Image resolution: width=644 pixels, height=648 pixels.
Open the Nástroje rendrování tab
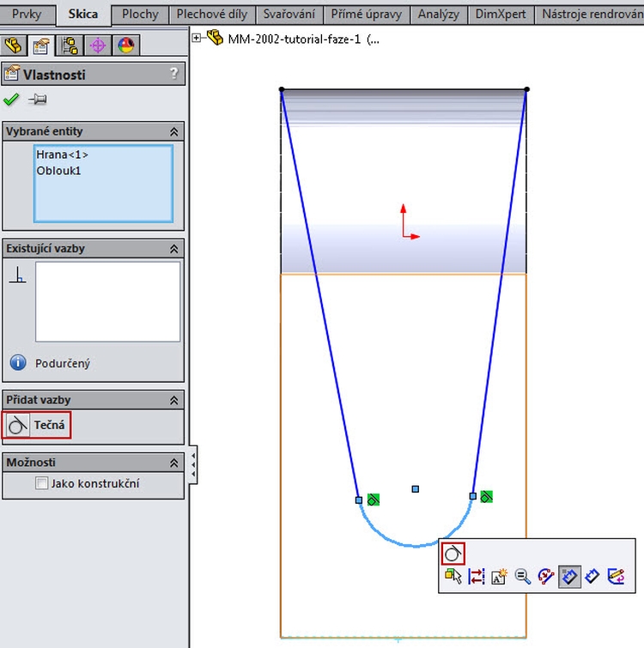(x=590, y=15)
